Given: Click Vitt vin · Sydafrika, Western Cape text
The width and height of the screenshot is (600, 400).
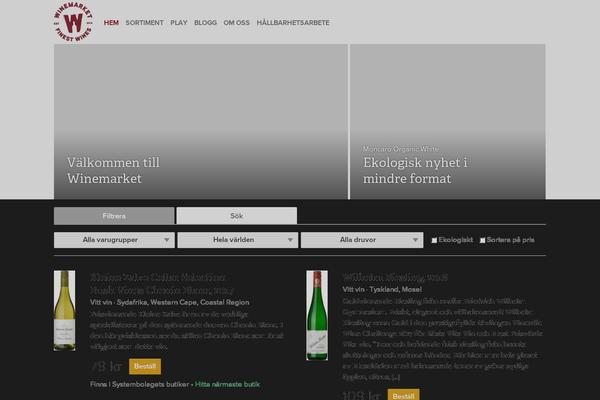Looking at the screenshot, I should tap(170, 302).
